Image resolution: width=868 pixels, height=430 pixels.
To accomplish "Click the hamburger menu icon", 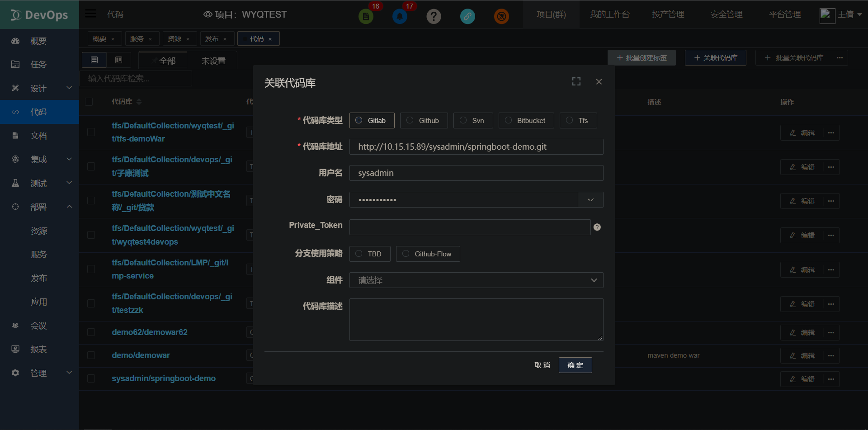I will [x=90, y=13].
